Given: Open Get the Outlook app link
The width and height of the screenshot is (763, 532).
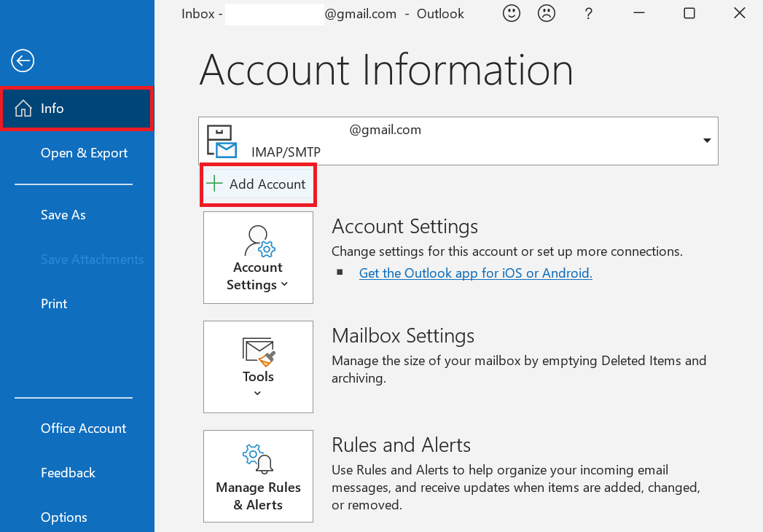Looking at the screenshot, I should (x=475, y=273).
